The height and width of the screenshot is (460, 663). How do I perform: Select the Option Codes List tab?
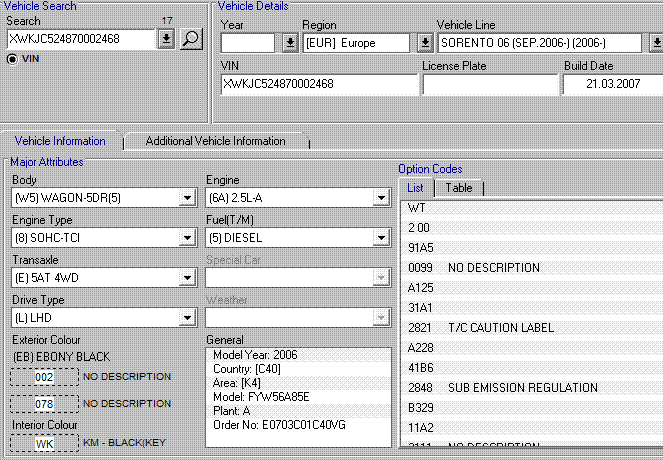click(416, 188)
